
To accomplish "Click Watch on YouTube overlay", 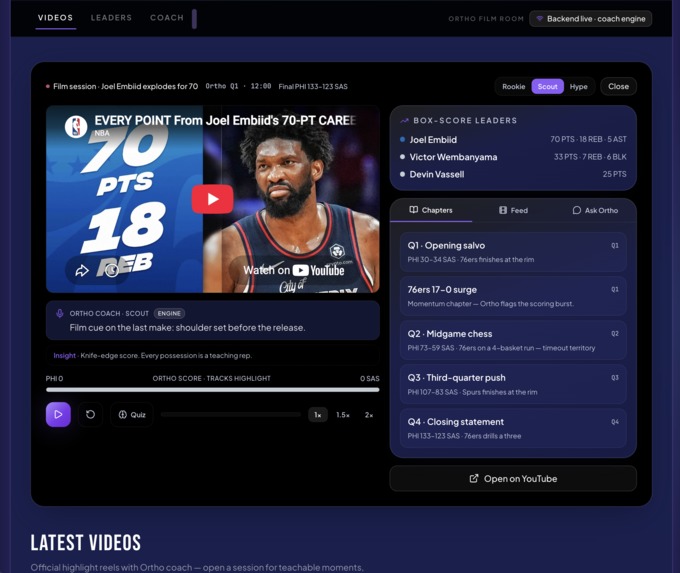I will pyautogui.click(x=294, y=270).
